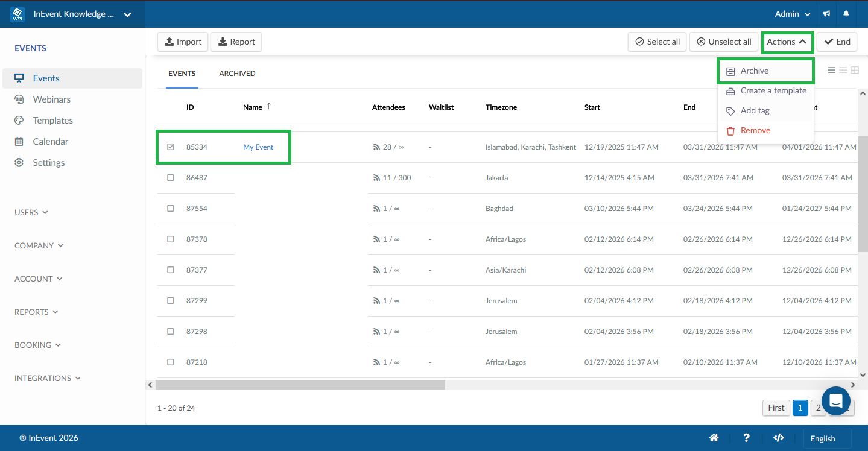The width and height of the screenshot is (868, 451).
Task: Expand the INTEGRATIONS sidebar section
Action: 48,378
